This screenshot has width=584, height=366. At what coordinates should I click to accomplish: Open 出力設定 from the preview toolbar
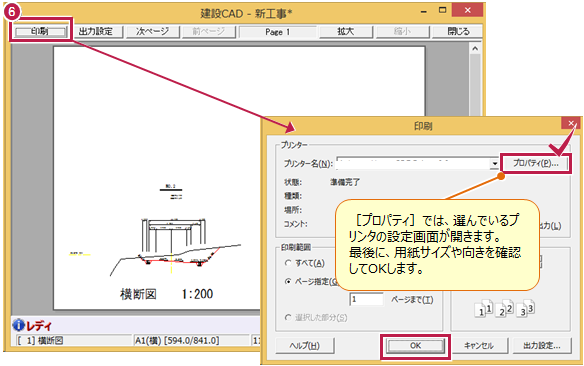click(96, 32)
